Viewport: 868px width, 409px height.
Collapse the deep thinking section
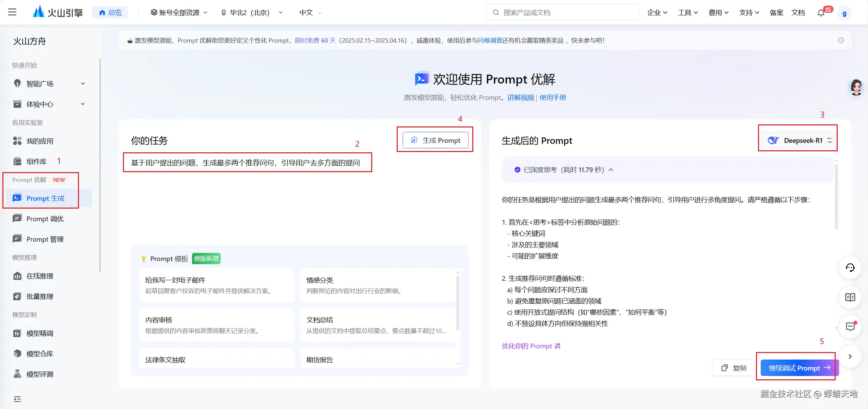pyautogui.click(x=611, y=170)
